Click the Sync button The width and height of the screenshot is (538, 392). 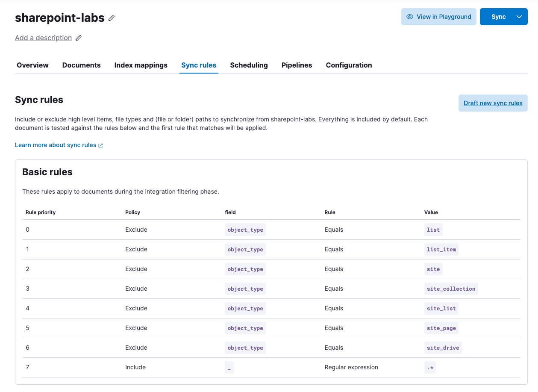[x=498, y=17]
